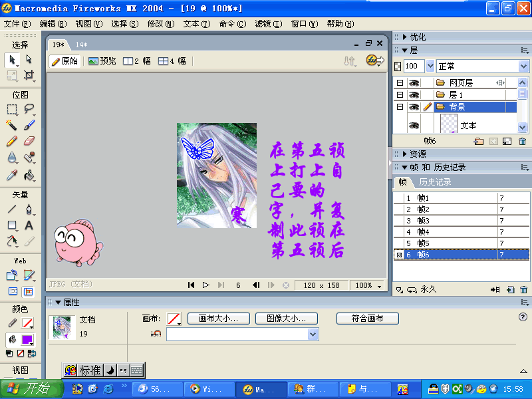Screen dimensions: 532x399
Task: Collapse the 层 panel
Action: click(404, 51)
